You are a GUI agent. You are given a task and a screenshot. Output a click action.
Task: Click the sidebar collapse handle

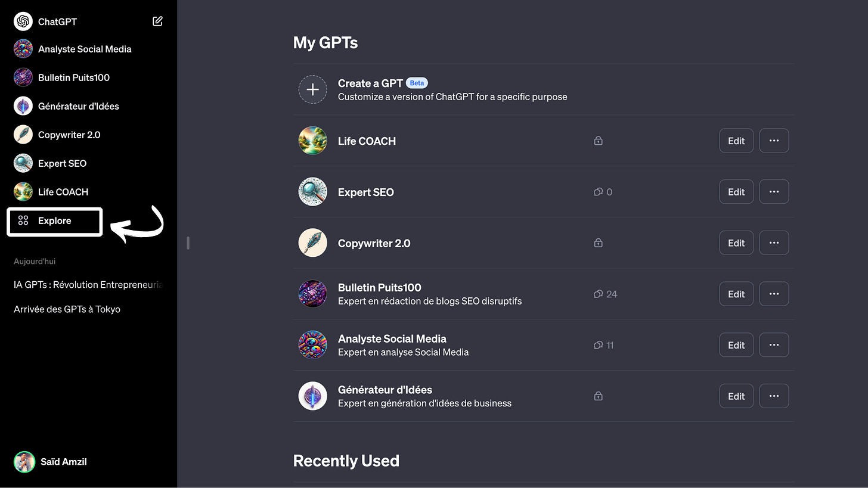coord(188,243)
